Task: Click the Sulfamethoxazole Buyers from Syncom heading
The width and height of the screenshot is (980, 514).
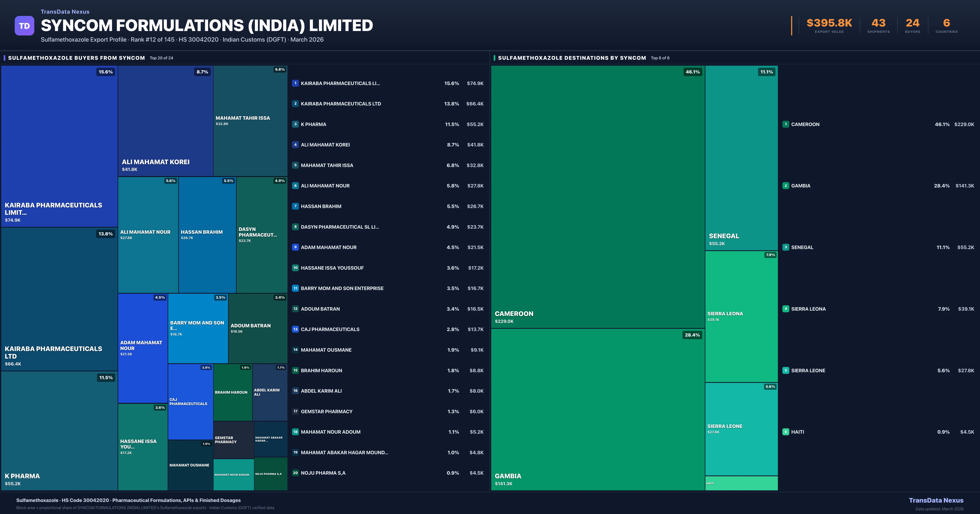Action: point(77,58)
